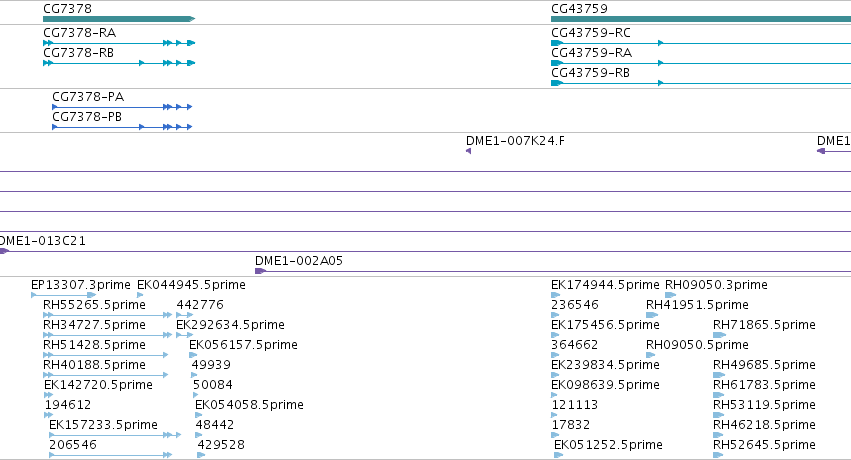The image size is (851, 460).
Task: Open the EK174944.5prime label
Action: [x=605, y=285]
